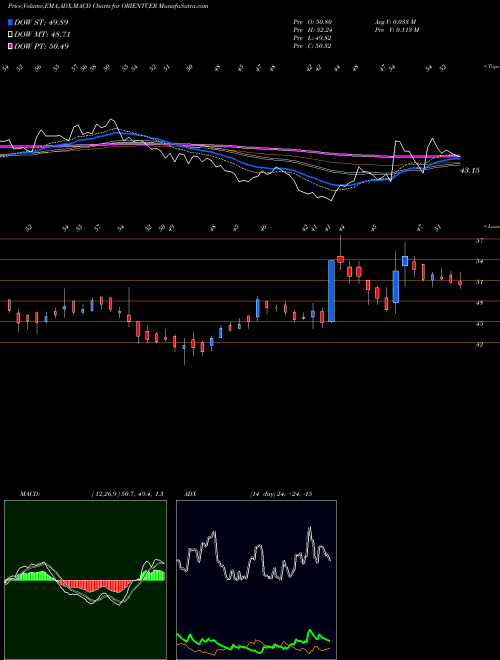Click the DOW PT: 50.49 legend text
The width and height of the screenshot is (500, 660).
point(41,46)
